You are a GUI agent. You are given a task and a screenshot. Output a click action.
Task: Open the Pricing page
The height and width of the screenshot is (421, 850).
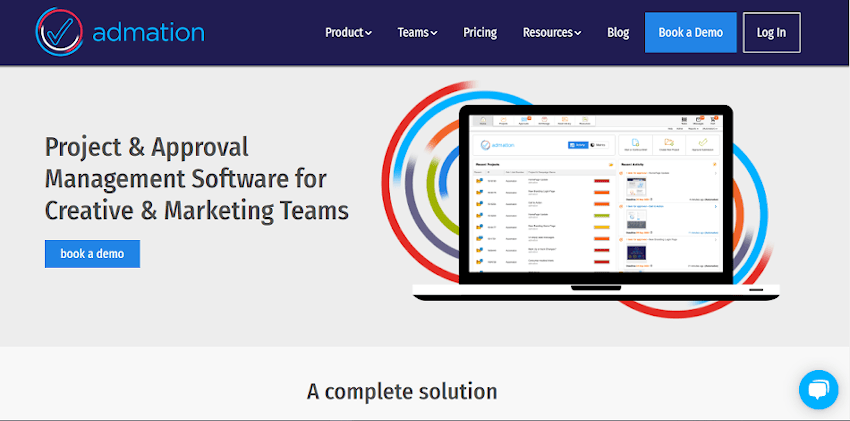480,33
